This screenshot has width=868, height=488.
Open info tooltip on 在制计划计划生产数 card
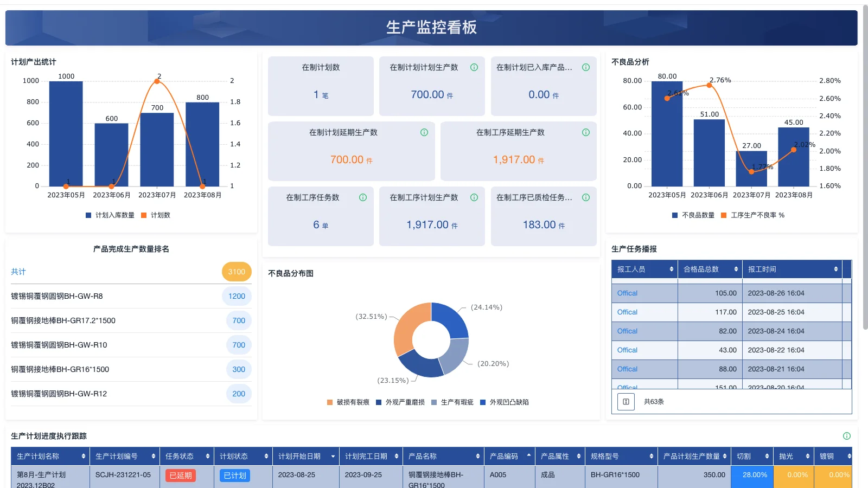point(474,67)
